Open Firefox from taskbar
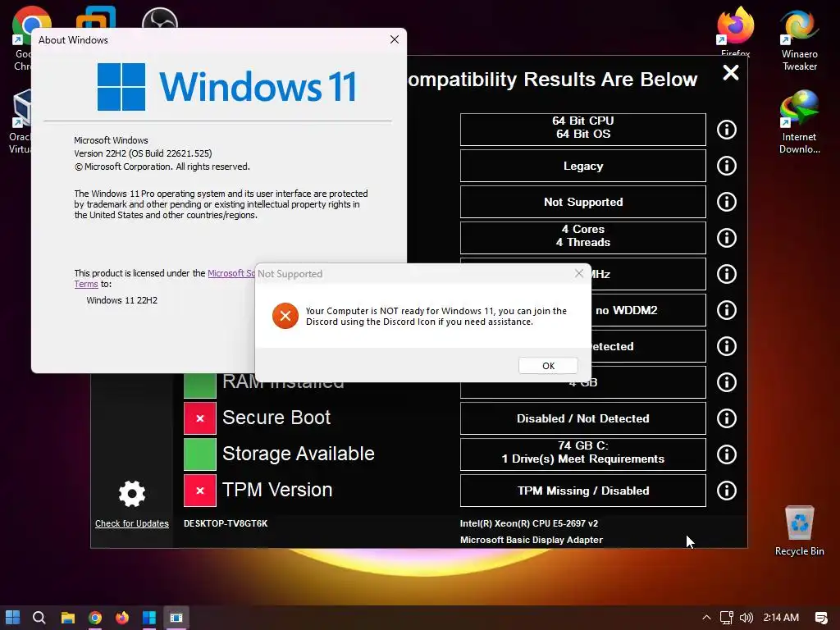The height and width of the screenshot is (630, 840). pyautogui.click(x=122, y=618)
